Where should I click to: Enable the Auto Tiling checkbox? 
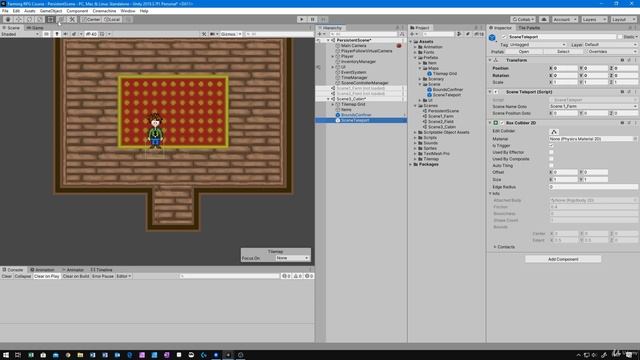551,166
